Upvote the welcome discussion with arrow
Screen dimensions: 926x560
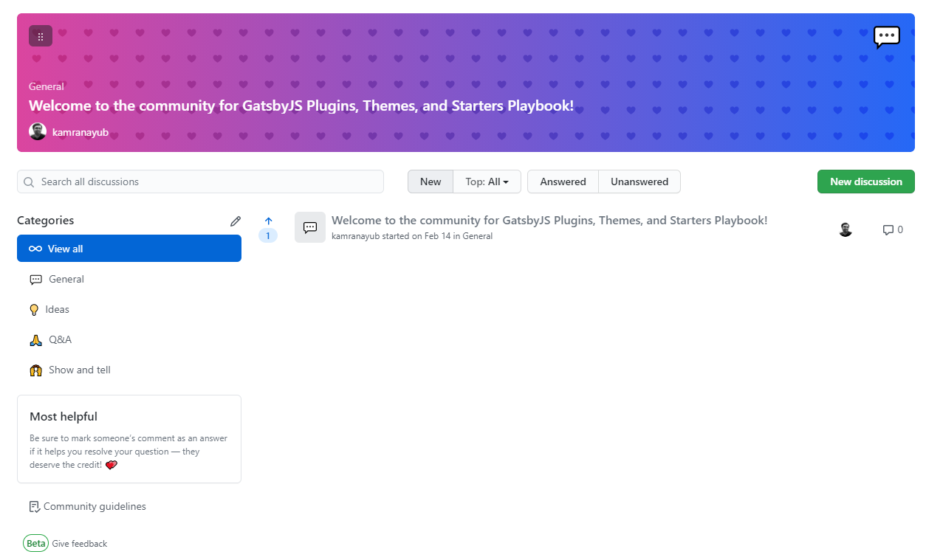(x=268, y=221)
